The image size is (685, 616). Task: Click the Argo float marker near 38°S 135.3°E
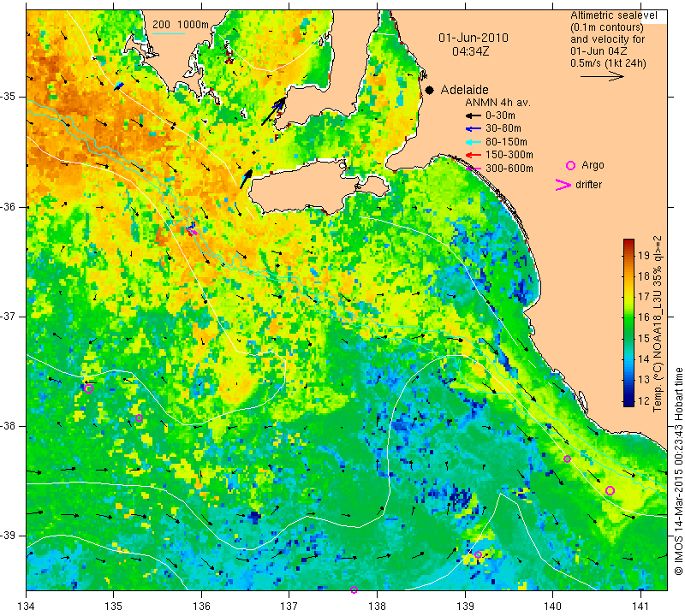pyautogui.click(x=139, y=418)
